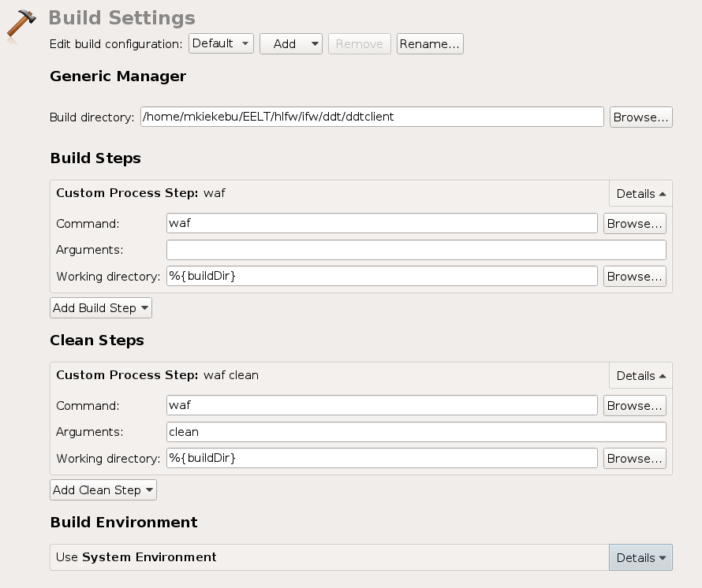
Task: Open the Add Build Step dropdown
Action: coord(101,308)
